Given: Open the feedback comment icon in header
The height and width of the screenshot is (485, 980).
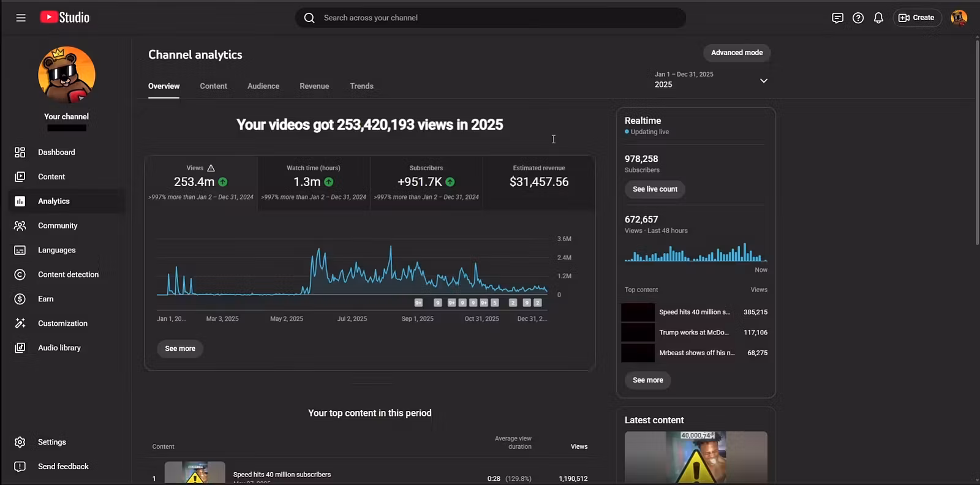Looking at the screenshot, I should pos(838,18).
